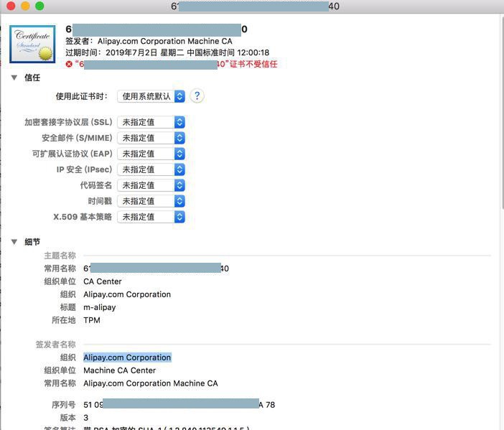Click the red untrusted-certificate error icon
Image resolution: width=504 pixels, height=430 pixels.
coord(69,65)
